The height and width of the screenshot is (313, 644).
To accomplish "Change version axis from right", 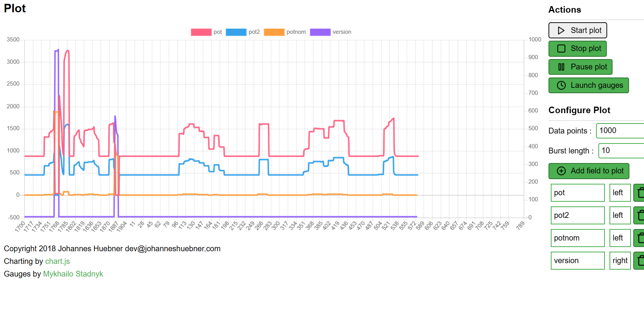I will [620, 260].
